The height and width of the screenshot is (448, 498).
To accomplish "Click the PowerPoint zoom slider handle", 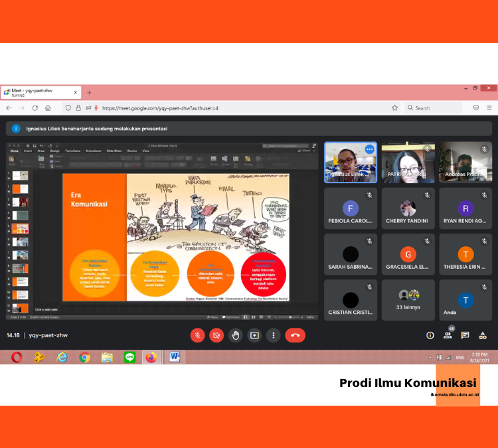I will [x=290, y=317].
